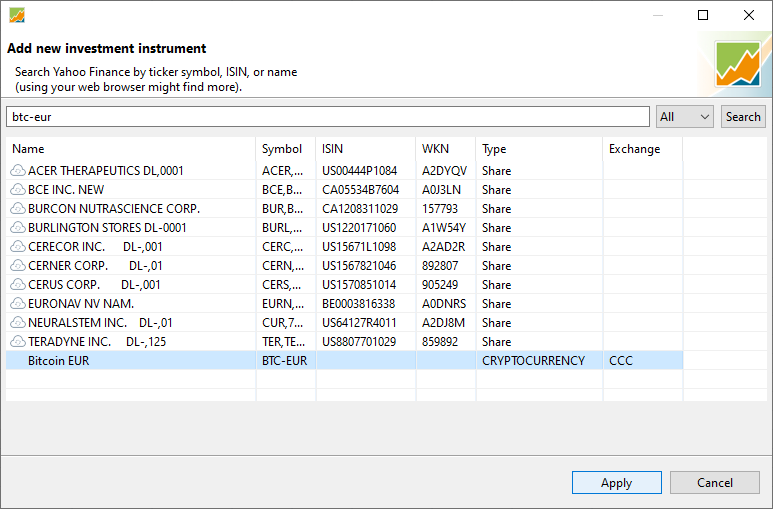Click into the btc-eur search field

tap(328, 117)
